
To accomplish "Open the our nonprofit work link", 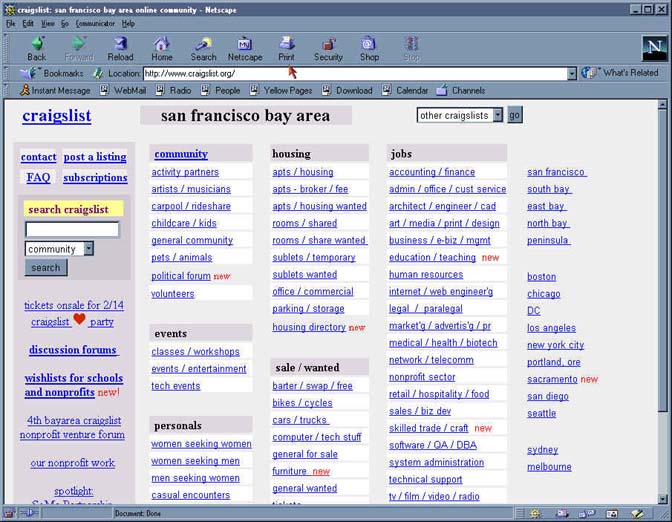I will tap(73, 463).
